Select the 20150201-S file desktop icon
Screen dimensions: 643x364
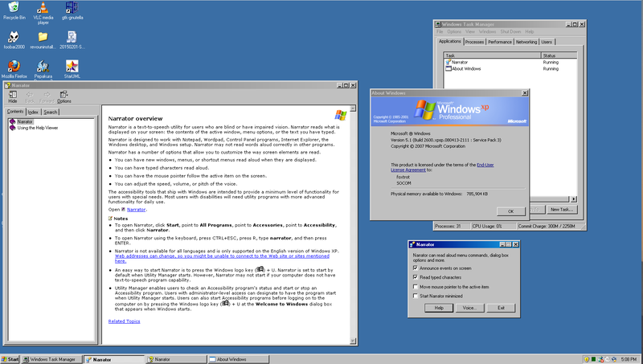(72, 39)
